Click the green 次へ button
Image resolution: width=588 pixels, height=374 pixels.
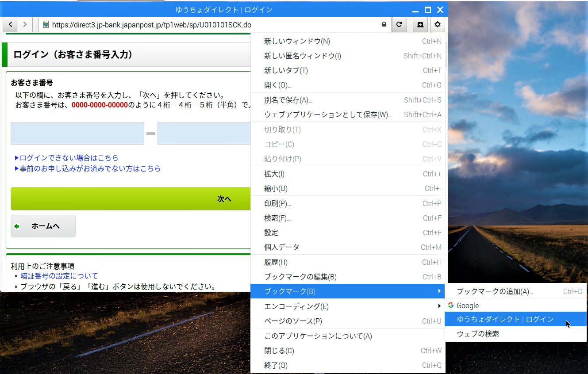(131, 198)
